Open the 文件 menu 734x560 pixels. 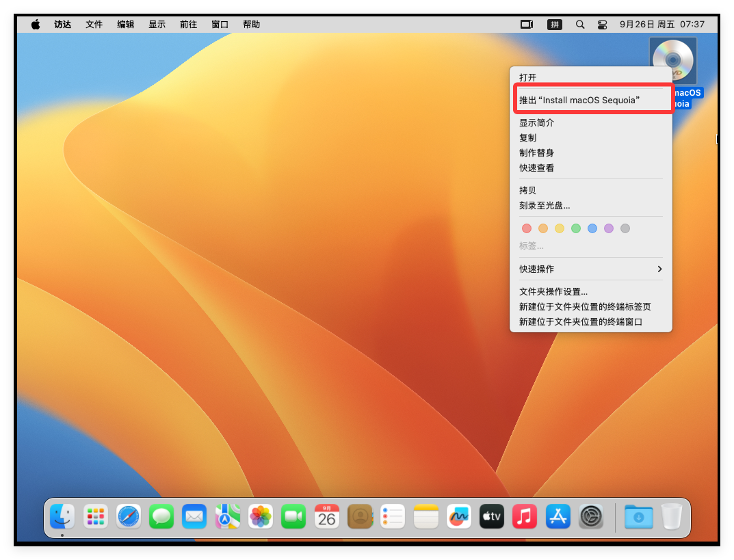coord(94,25)
